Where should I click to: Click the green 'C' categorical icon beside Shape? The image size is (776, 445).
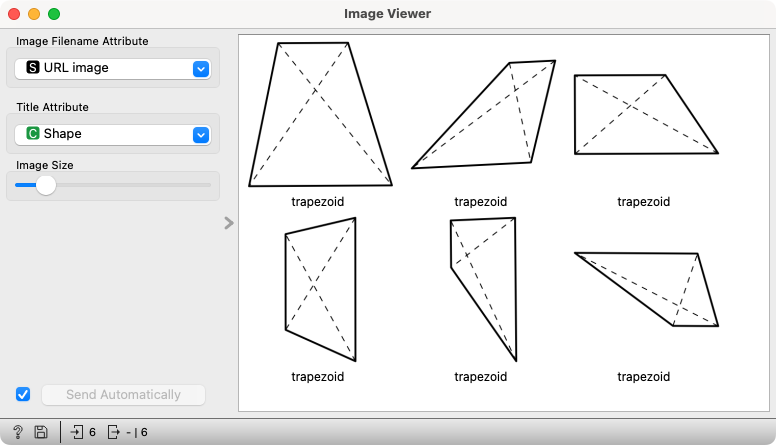33,133
